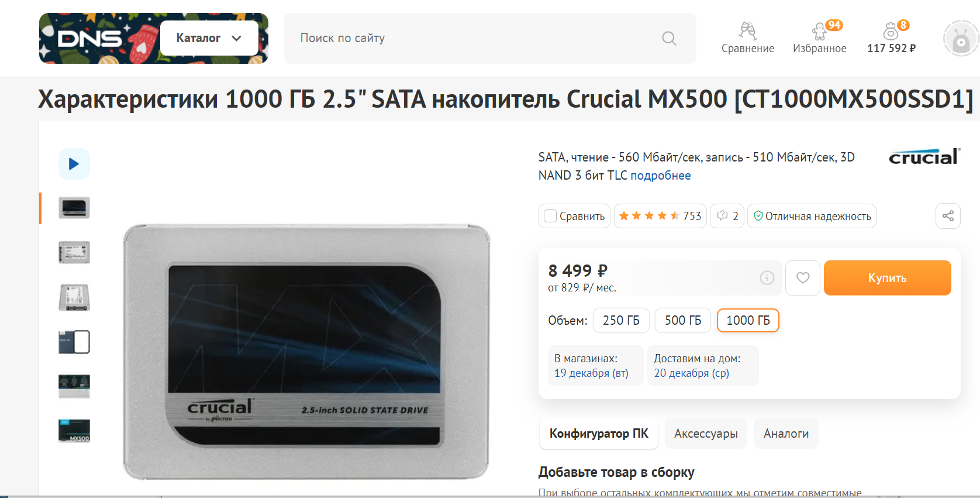
Task: Select the MX500 box thumbnail
Action: coord(74,431)
